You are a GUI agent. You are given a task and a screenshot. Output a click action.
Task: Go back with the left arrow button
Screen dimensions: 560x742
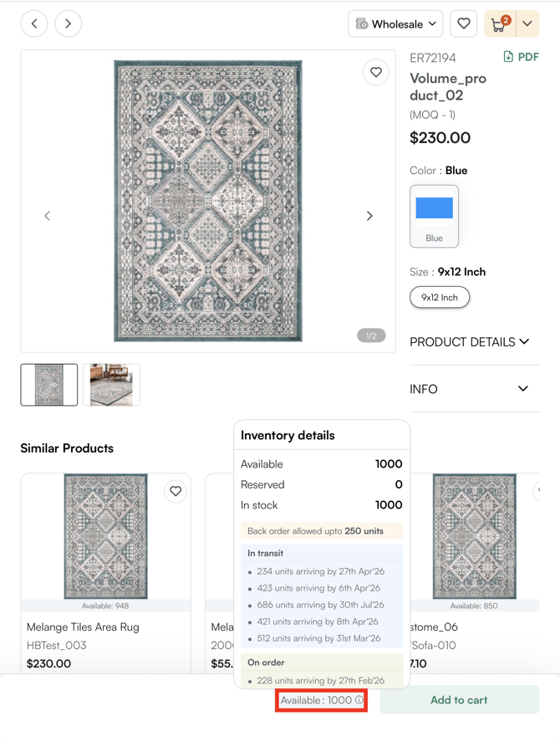pos(34,24)
